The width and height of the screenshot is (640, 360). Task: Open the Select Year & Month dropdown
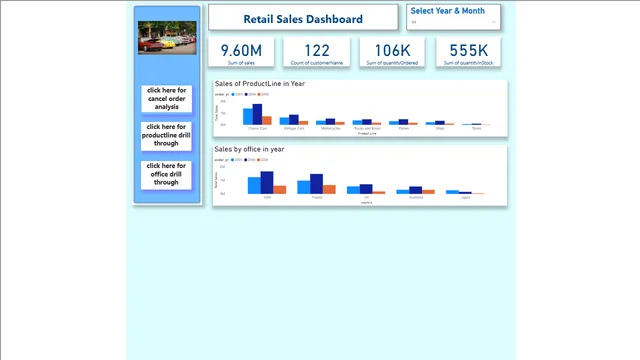click(x=453, y=22)
